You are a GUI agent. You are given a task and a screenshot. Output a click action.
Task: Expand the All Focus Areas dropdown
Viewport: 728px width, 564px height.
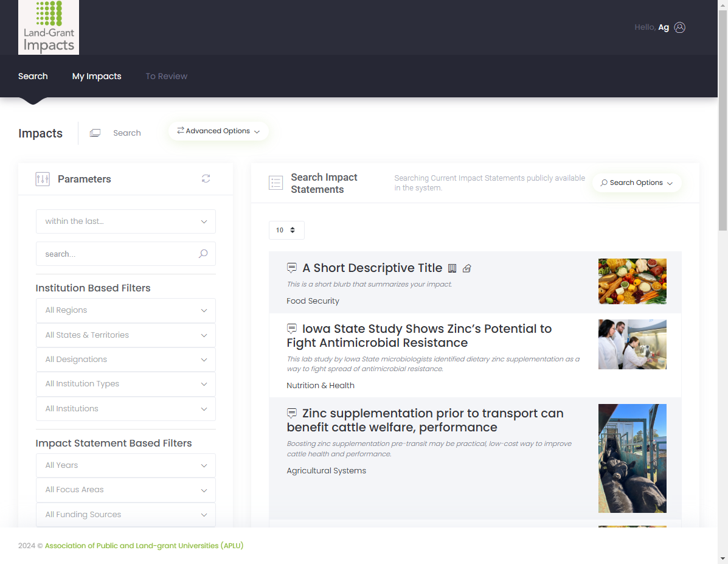[x=126, y=490]
